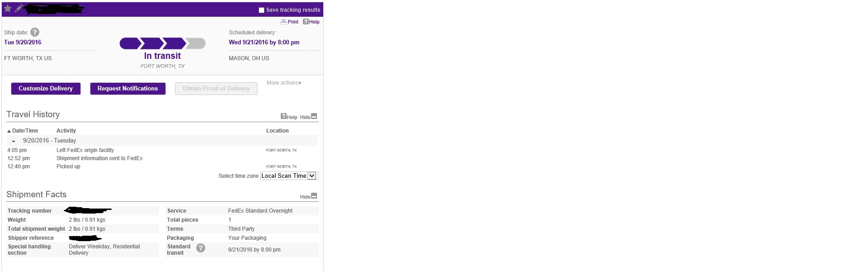Image resolution: width=868 pixels, height=271 pixels.
Task: Click Customize Delivery button
Action: [46, 89]
